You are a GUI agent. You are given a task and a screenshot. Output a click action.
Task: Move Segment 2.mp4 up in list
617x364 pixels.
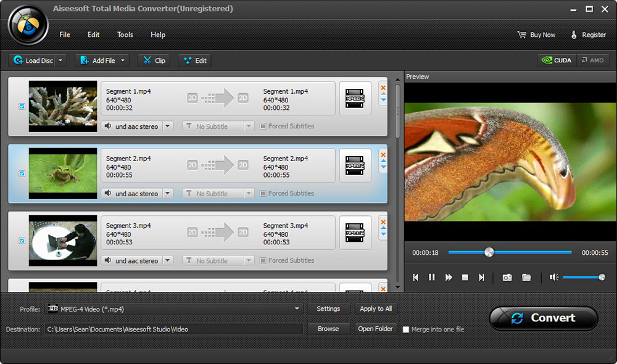[x=383, y=161]
